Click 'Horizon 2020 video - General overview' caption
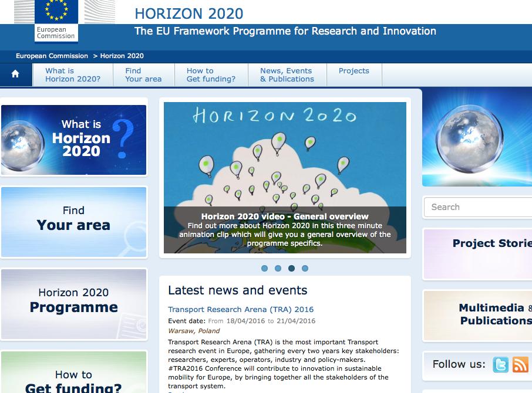Image resolution: width=532 pixels, height=393 pixels. pyautogui.click(x=285, y=216)
